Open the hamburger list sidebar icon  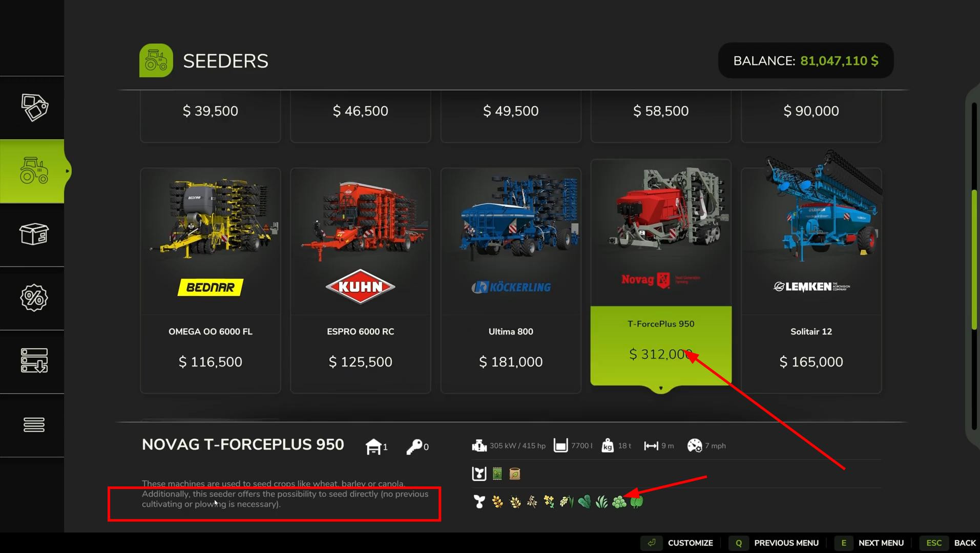tap(34, 424)
